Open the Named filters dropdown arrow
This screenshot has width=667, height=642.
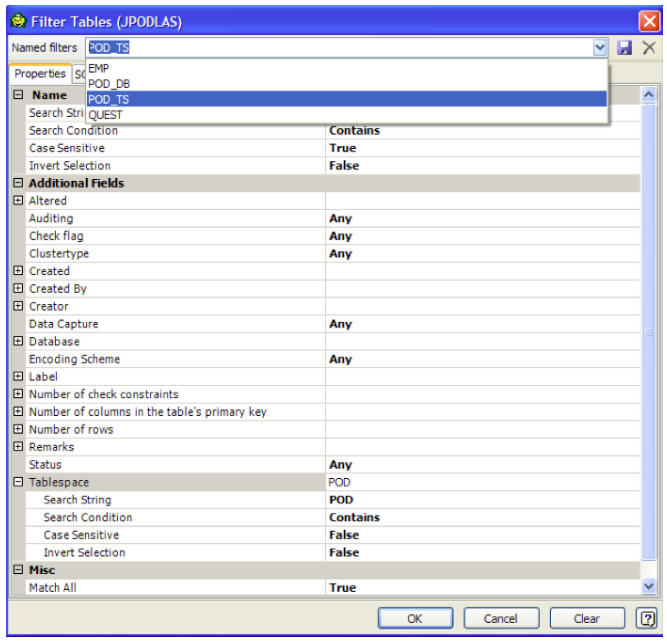pyautogui.click(x=599, y=48)
